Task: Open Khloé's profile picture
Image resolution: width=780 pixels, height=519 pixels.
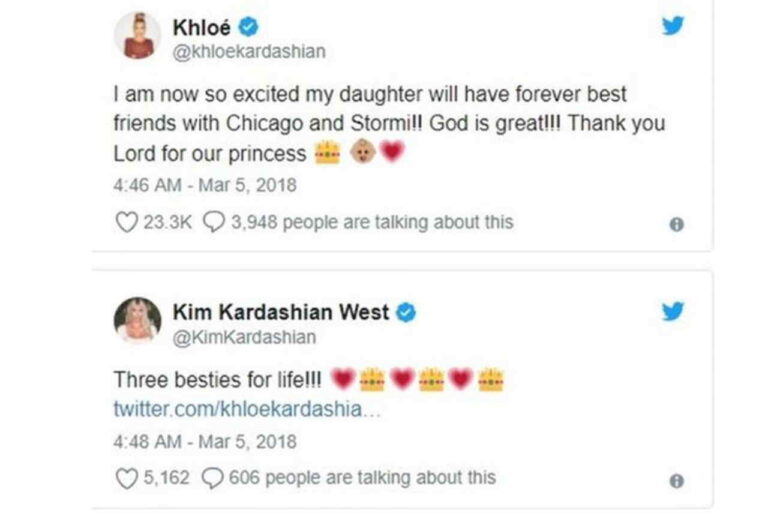Action: click(138, 38)
